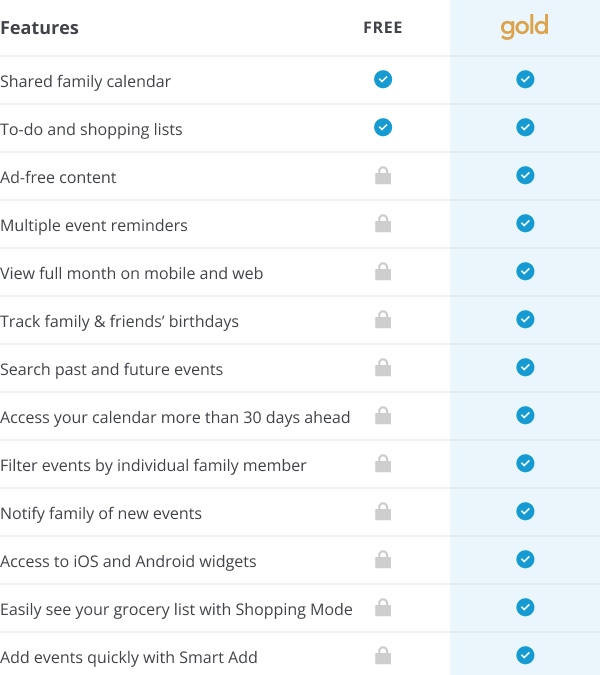Click lock icon for Notify family of new events

click(x=383, y=511)
